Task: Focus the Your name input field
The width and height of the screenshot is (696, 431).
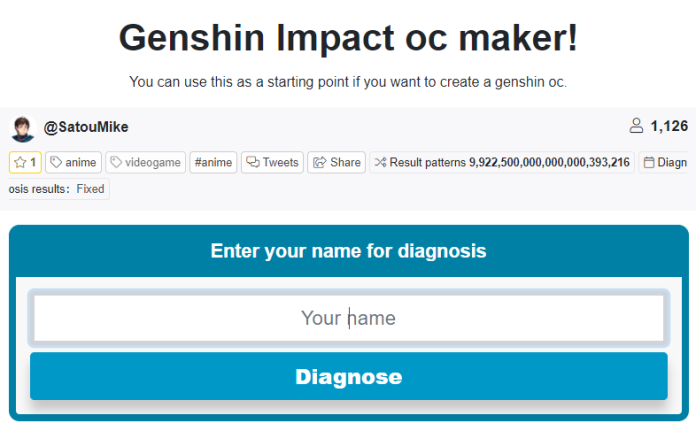Action: click(x=348, y=319)
